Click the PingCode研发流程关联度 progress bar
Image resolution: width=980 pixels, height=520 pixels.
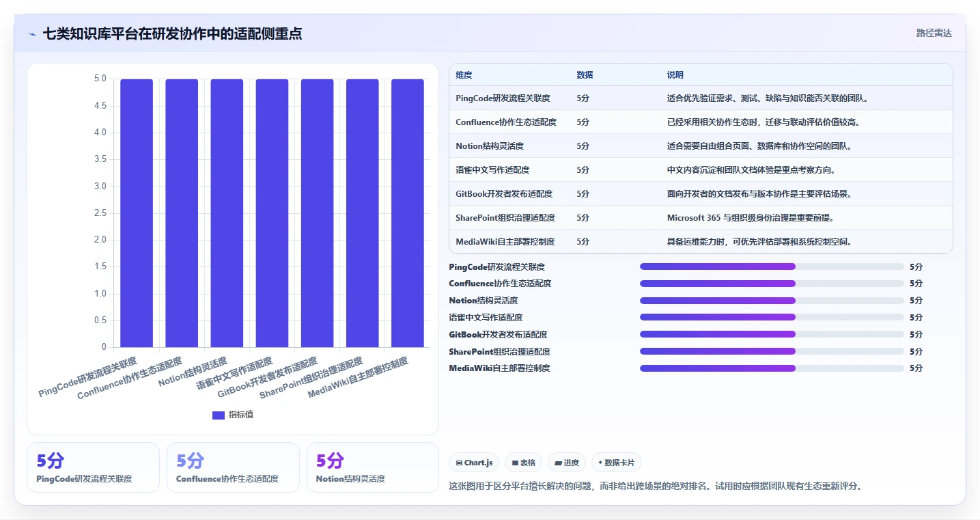772,266
